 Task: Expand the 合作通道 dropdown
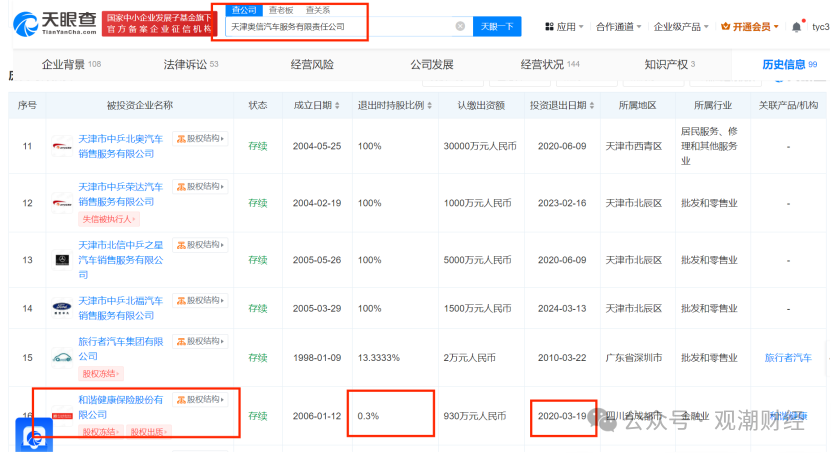(x=618, y=26)
